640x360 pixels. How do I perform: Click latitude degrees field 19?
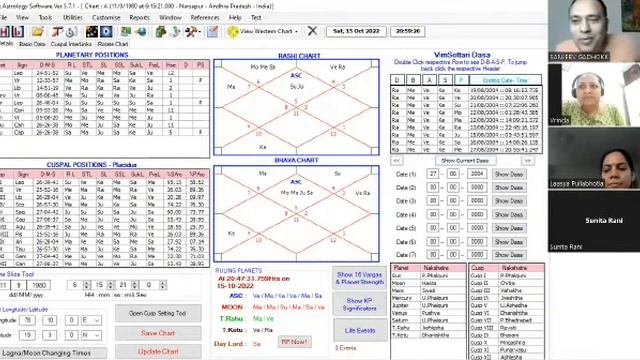[27, 335]
